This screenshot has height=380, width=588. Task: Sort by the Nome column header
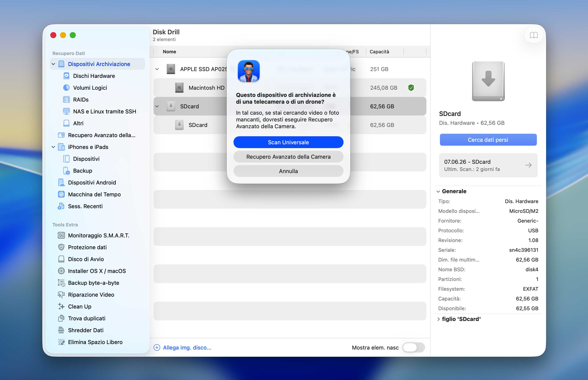(x=169, y=52)
